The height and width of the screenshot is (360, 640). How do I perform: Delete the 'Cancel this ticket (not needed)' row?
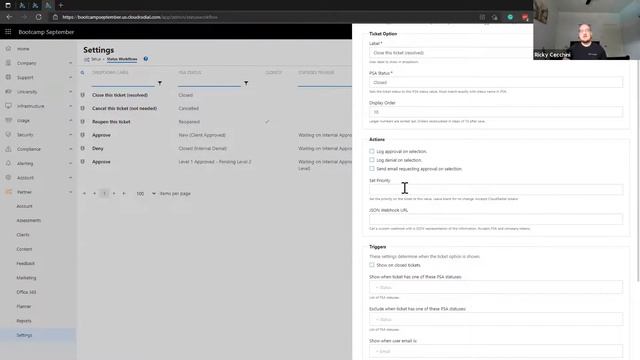point(82,109)
